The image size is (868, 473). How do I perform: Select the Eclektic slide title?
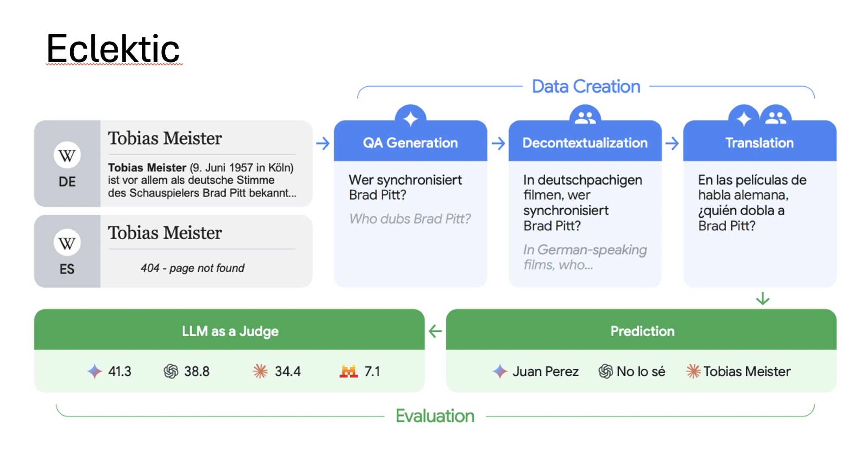(x=113, y=49)
